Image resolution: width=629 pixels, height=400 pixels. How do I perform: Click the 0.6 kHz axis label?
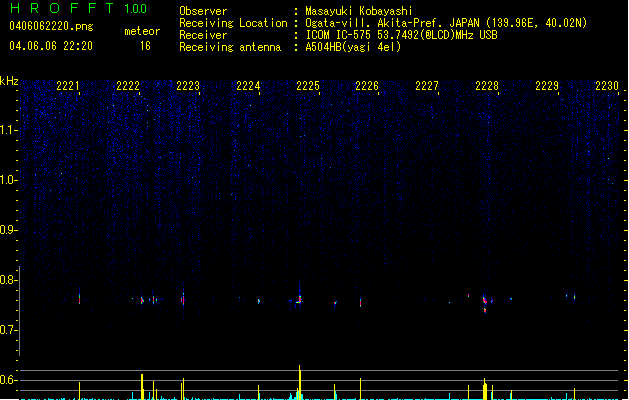click(x=8, y=380)
